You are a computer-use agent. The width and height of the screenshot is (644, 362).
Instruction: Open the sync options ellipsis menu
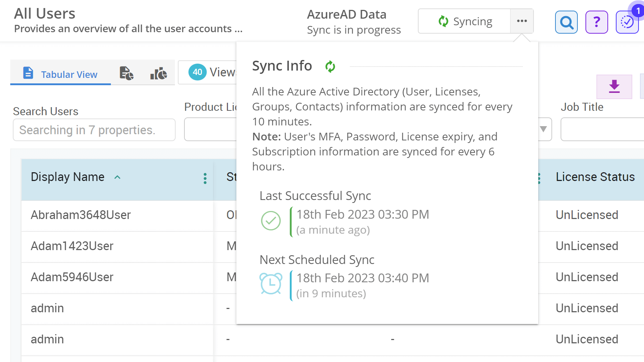[522, 21]
